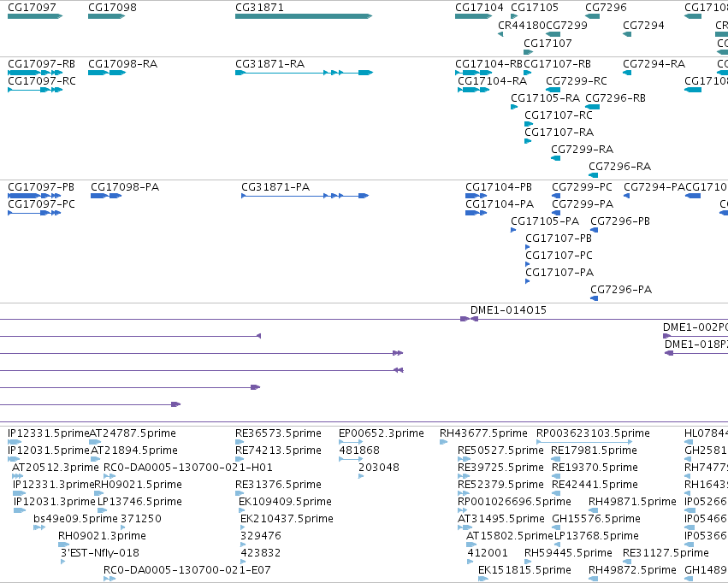Viewport: 728px width, 583px height.
Task: Click the 3'EST-Nfly-018 EST marker
Action: pos(63,562)
